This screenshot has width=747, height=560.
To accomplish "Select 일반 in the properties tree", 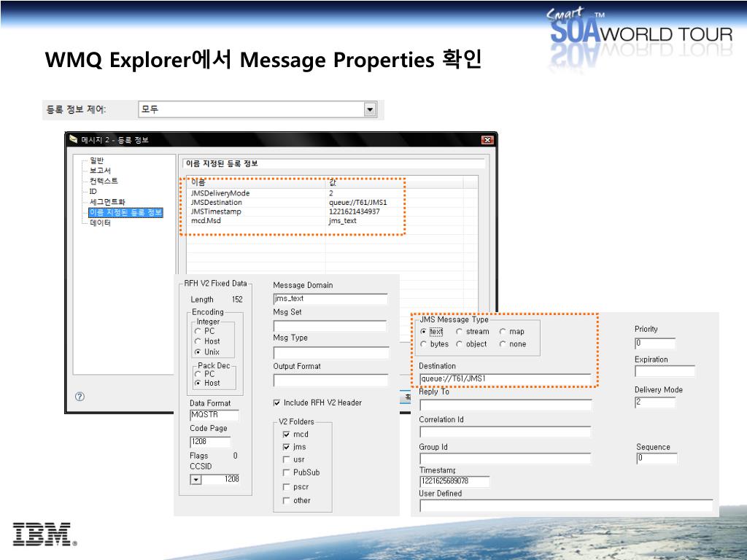I will point(97,160).
